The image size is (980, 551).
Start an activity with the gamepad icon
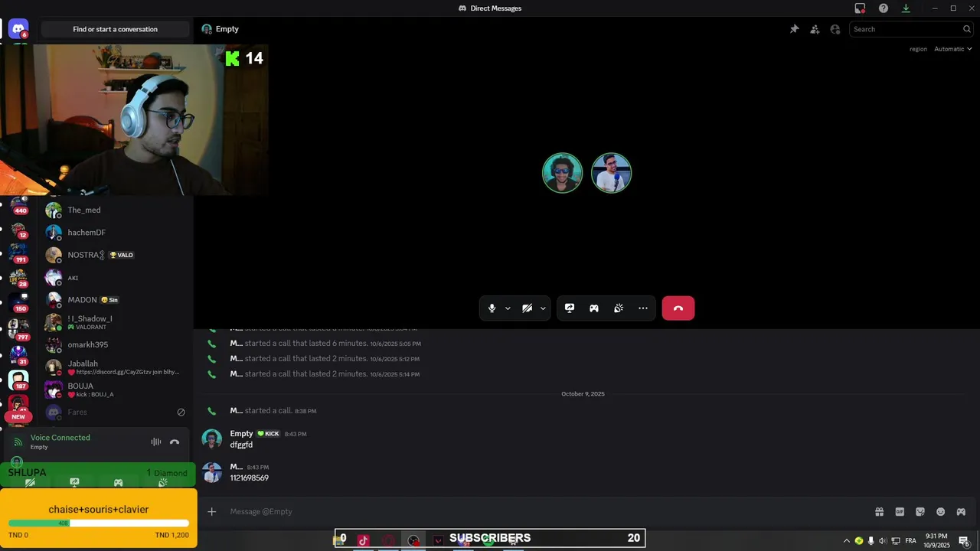click(594, 308)
